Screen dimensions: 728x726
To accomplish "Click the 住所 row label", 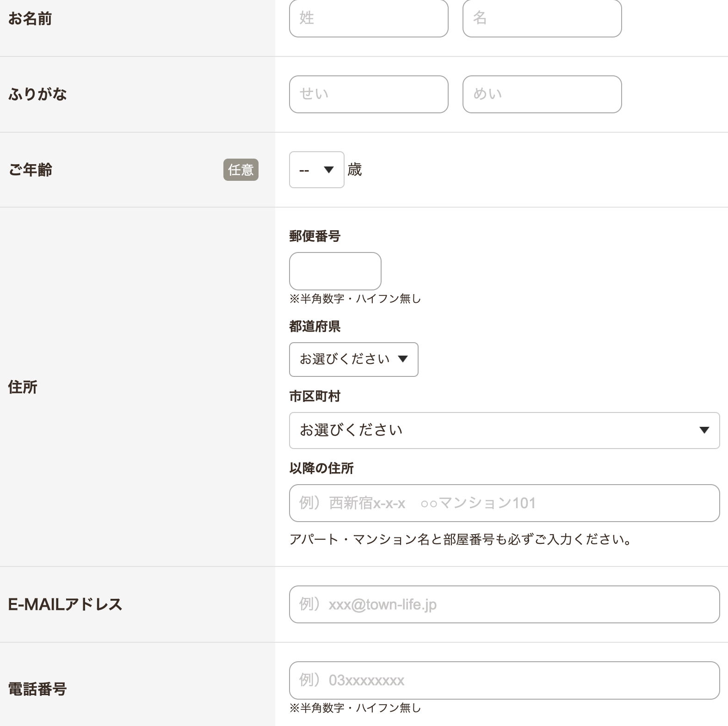I will (x=23, y=387).
